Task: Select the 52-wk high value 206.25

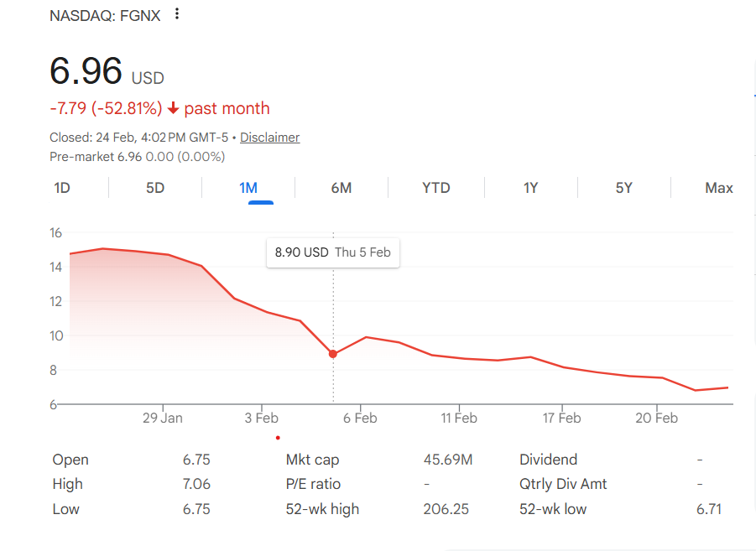Action: pos(446,508)
